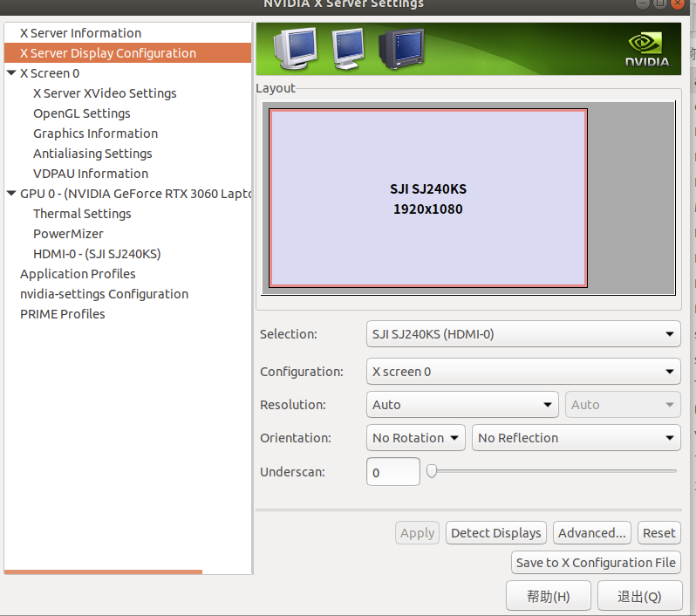Select HDMI-0 (SJI SJ240KS) display entry
Viewport: 696px width, 616px height.
pyautogui.click(x=97, y=254)
